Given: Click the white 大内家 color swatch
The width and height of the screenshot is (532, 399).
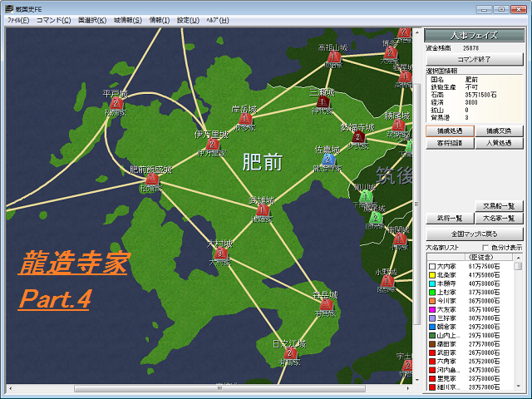Looking at the screenshot, I should coord(432,267).
